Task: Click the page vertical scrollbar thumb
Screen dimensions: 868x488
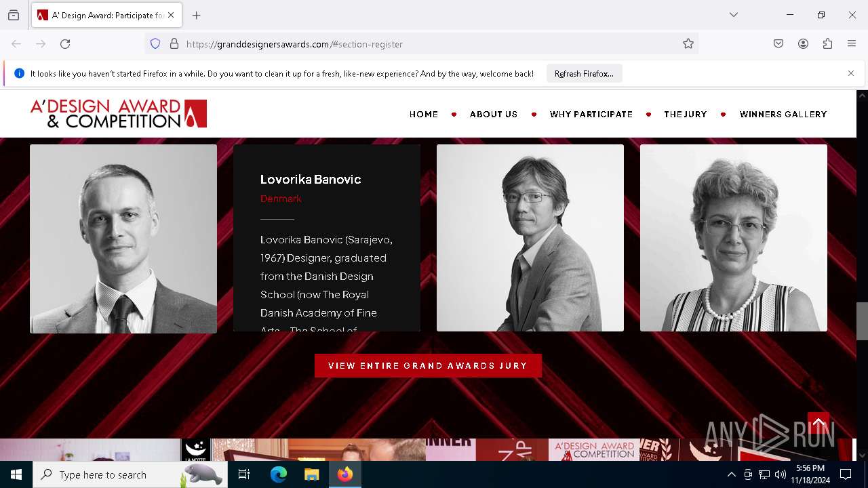Action: tap(862, 321)
